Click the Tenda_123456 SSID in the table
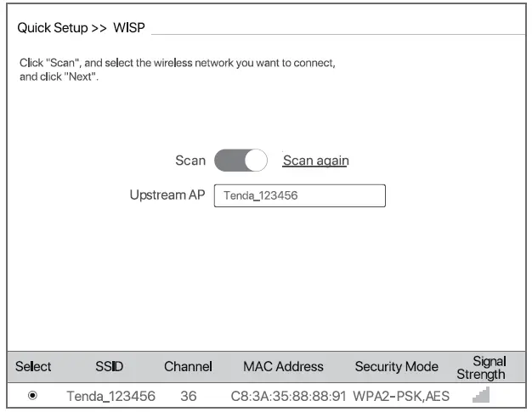 click(110, 396)
